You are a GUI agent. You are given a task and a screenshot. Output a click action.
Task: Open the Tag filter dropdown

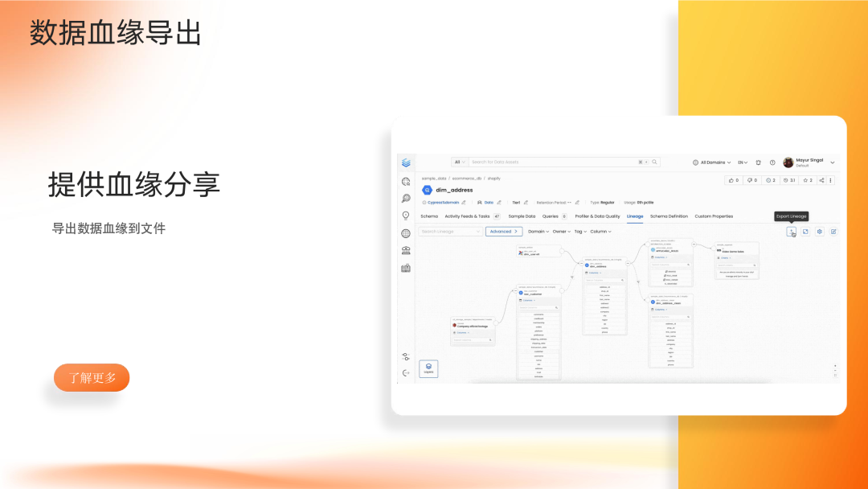(x=580, y=232)
